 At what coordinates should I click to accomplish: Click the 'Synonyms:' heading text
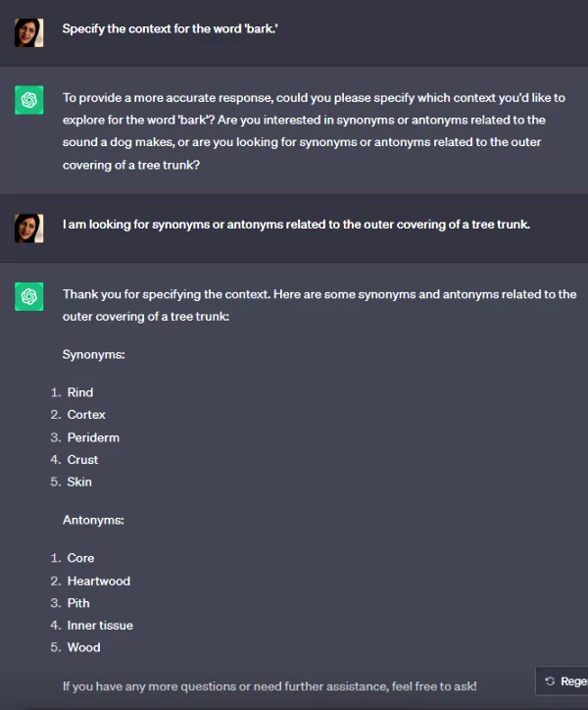click(x=94, y=354)
